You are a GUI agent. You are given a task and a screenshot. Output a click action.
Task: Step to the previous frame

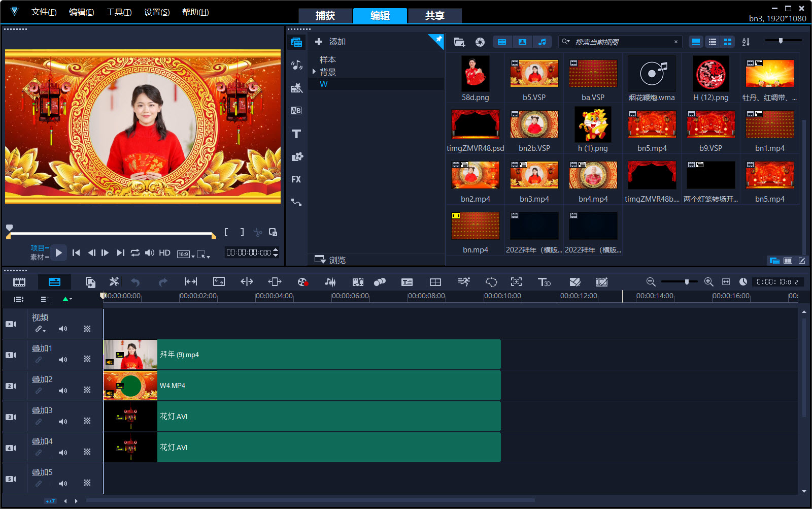pos(91,252)
